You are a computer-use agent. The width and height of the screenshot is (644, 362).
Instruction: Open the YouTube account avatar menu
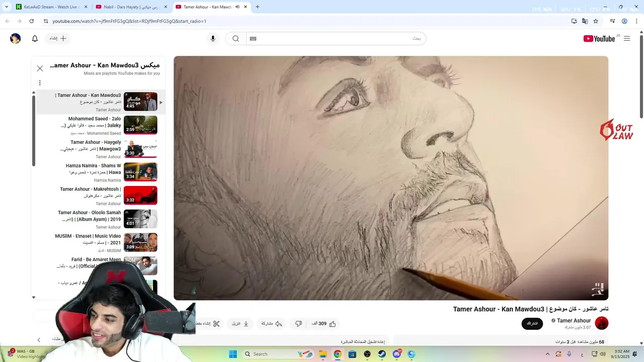click(16, 39)
